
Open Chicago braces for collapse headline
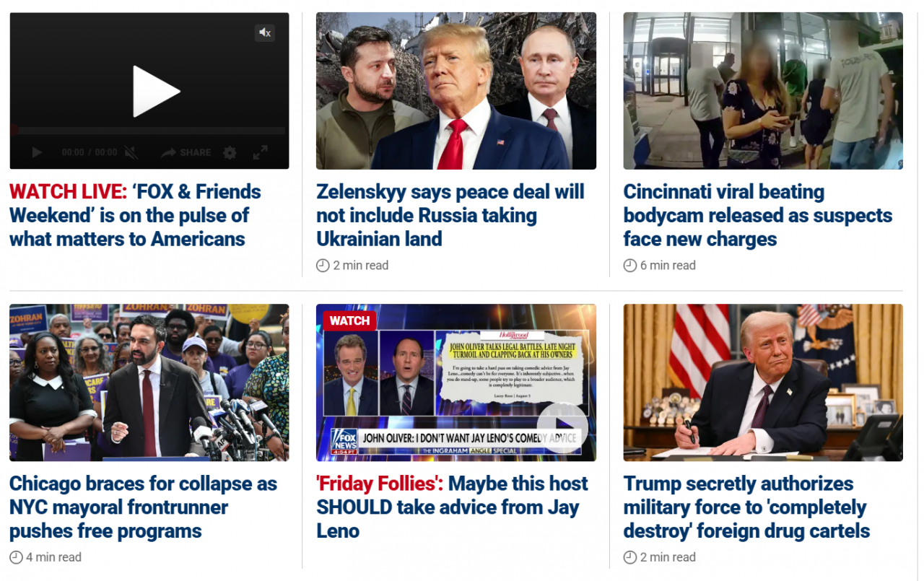point(143,507)
